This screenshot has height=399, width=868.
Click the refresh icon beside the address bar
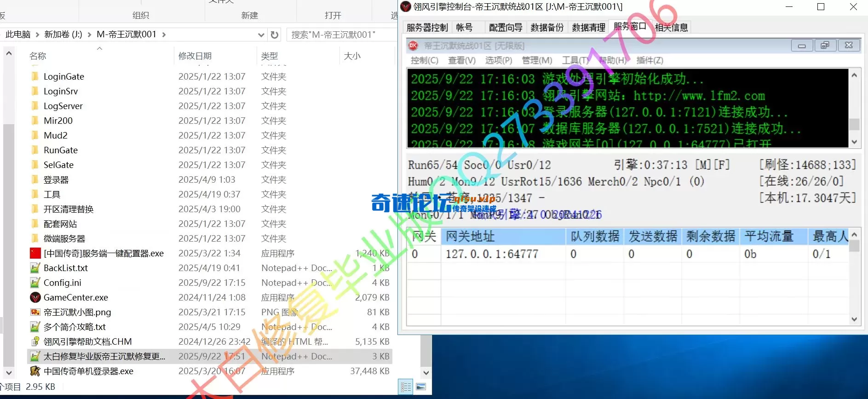275,35
